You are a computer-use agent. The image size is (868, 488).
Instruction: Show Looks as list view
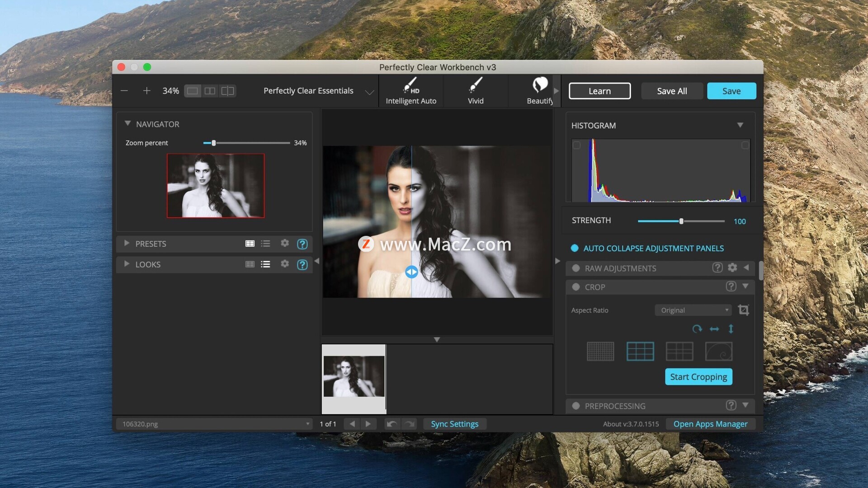(x=265, y=264)
